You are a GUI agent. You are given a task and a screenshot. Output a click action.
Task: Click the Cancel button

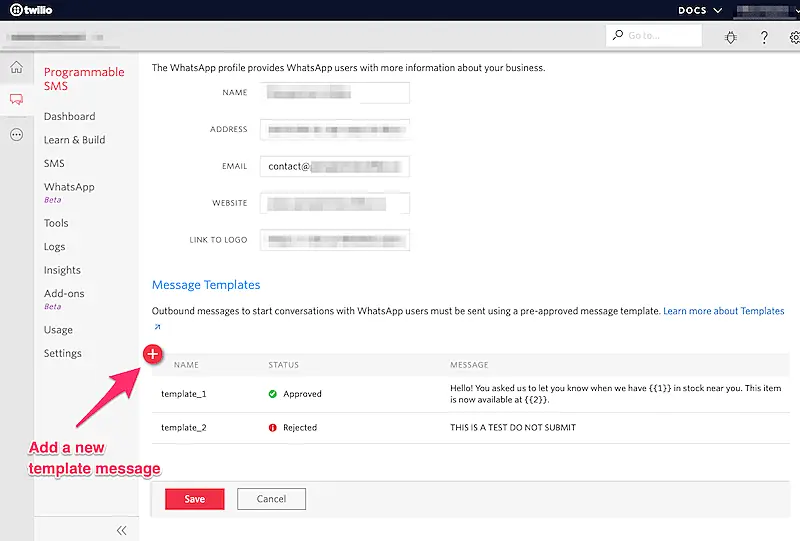coord(271,499)
